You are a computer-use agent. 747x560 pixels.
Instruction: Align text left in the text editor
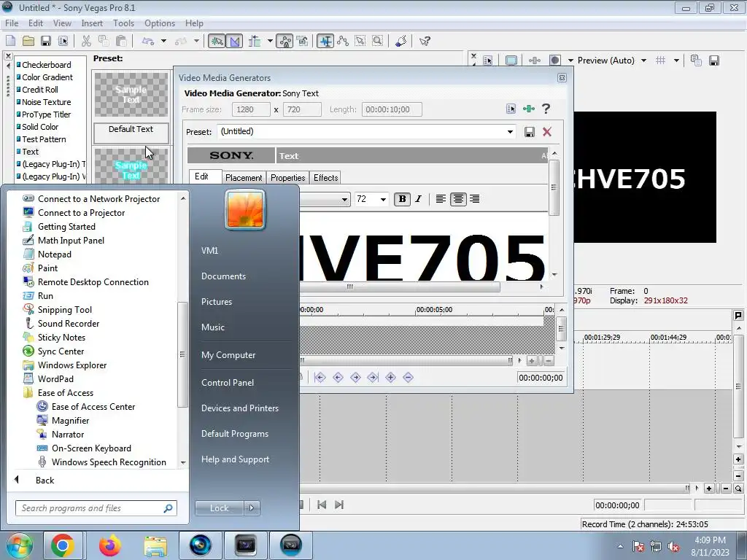point(441,199)
